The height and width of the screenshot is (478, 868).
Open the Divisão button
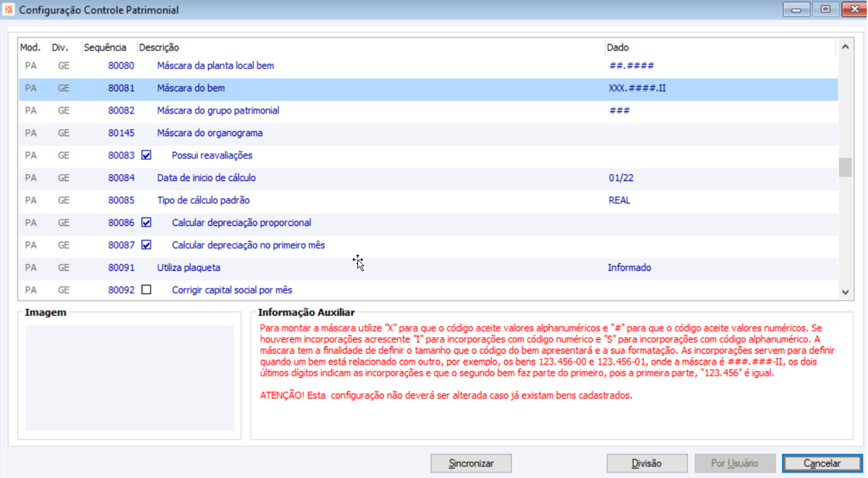[x=647, y=463]
